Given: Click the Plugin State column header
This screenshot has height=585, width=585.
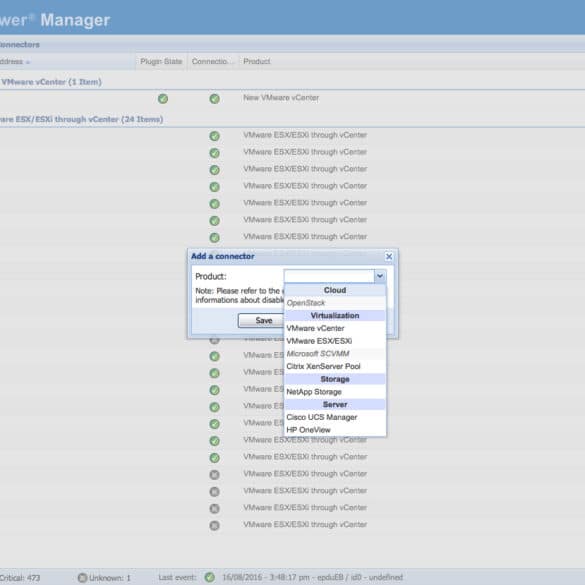Looking at the screenshot, I should (x=161, y=62).
